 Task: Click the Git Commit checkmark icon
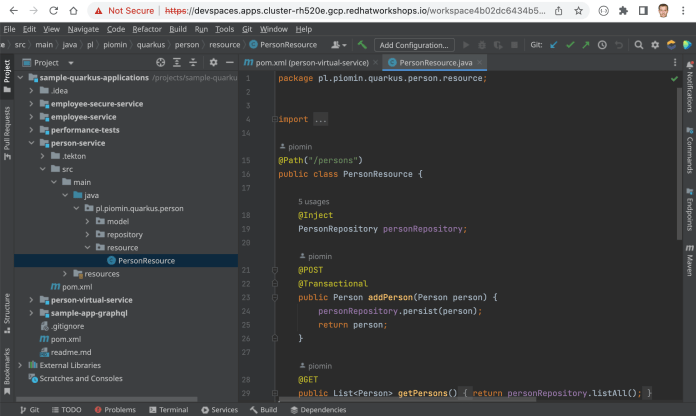[x=570, y=45]
